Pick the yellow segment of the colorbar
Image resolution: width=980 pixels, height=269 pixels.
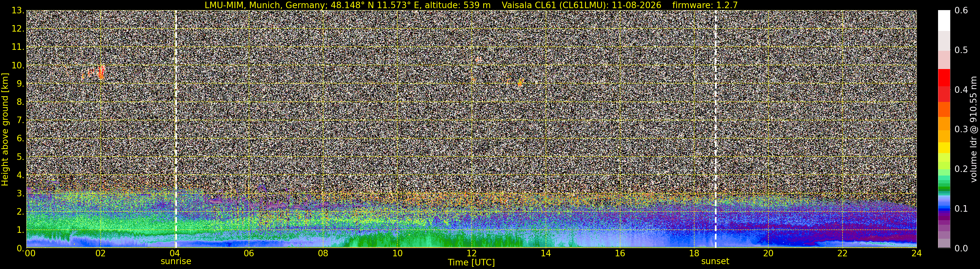pos(944,148)
